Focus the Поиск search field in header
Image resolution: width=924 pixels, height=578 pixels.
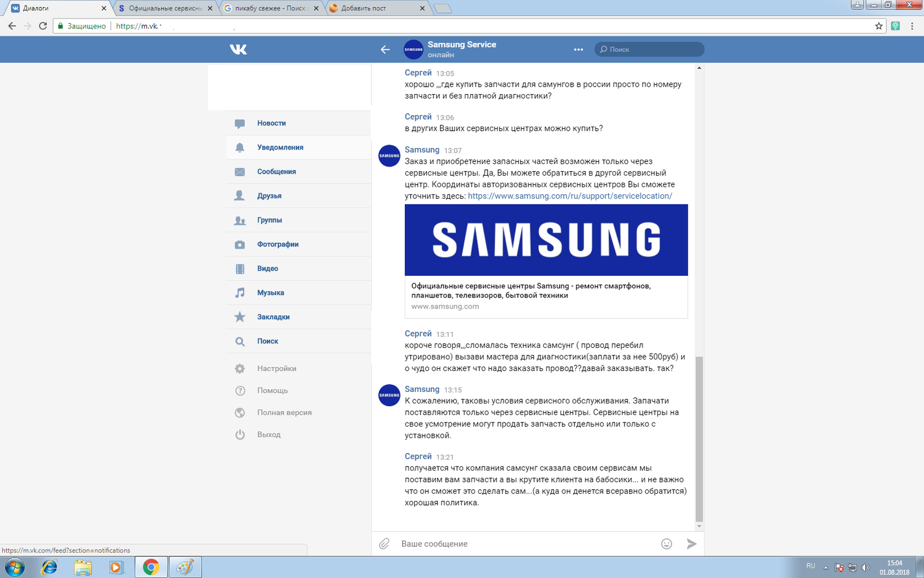click(649, 49)
